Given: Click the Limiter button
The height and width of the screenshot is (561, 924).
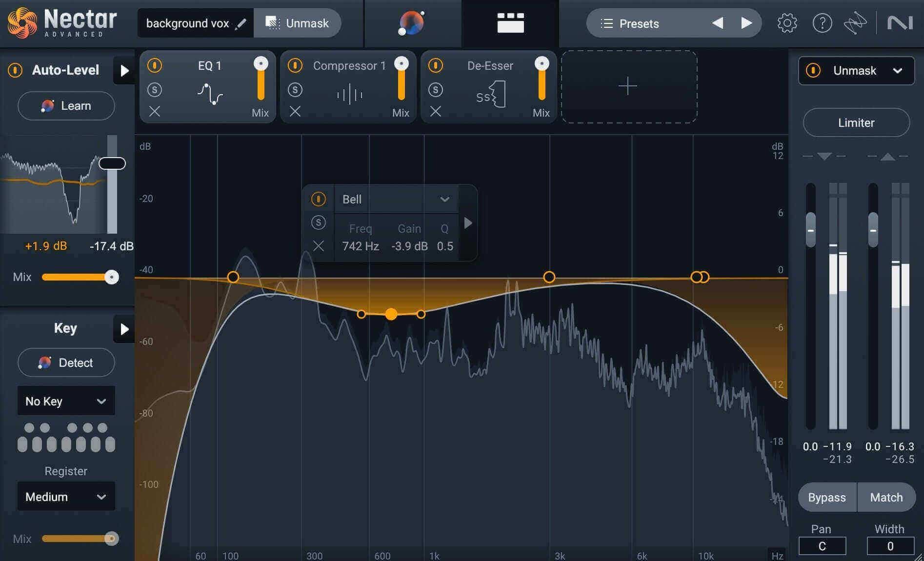Looking at the screenshot, I should coord(856,122).
